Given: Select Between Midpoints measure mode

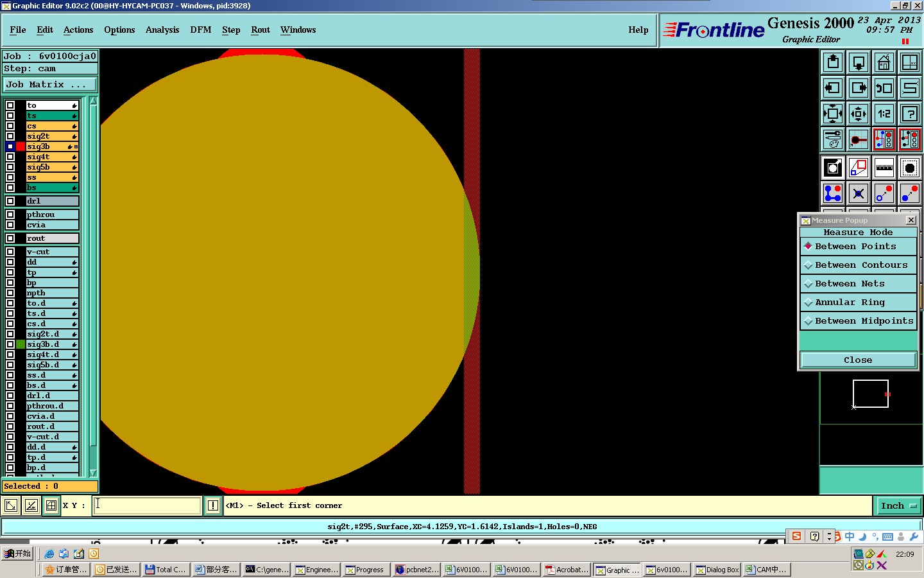Looking at the screenshot, I should (x=858, y=320).
